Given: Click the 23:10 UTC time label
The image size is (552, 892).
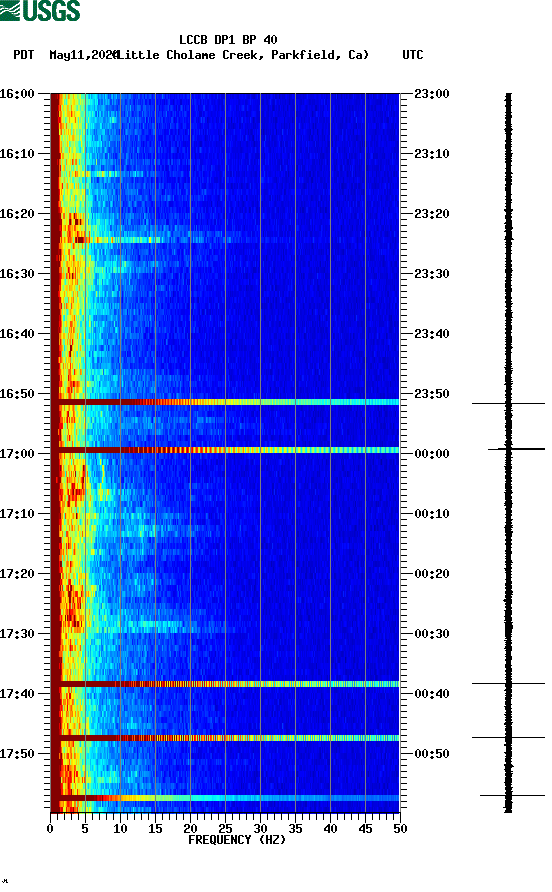Looking at the screenshot, I should (432, 154).
